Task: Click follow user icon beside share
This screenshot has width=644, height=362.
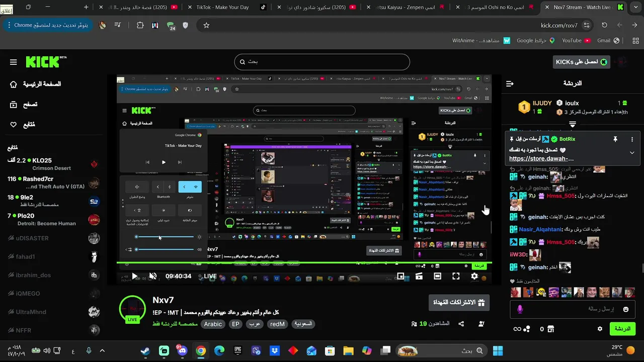Action: tap(481, 324)
